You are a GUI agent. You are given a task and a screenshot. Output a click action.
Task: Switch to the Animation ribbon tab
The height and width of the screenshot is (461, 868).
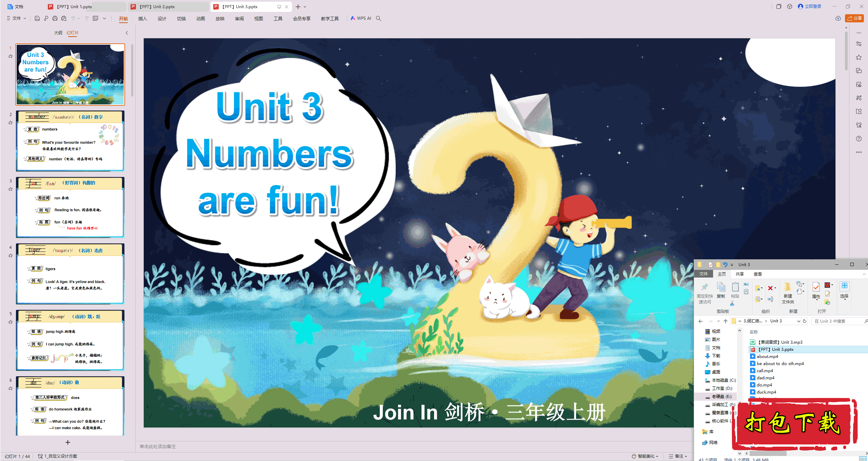coord(200,19)
